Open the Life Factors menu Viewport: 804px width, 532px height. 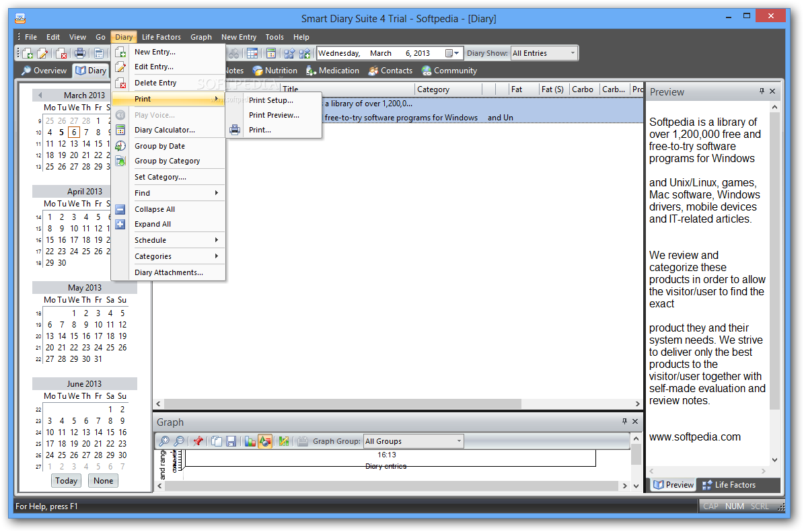(x=161, y=37)
